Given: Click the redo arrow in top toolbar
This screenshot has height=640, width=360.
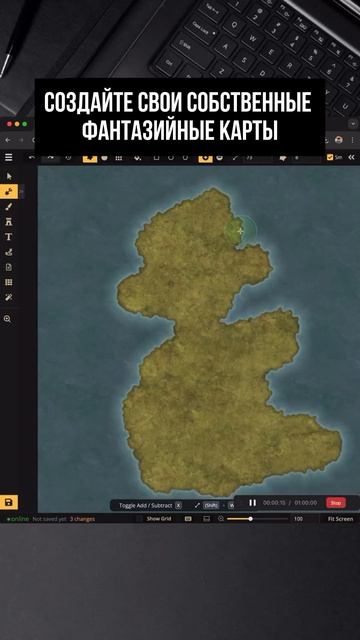Looking at the screenshot, I should [51, 158].
